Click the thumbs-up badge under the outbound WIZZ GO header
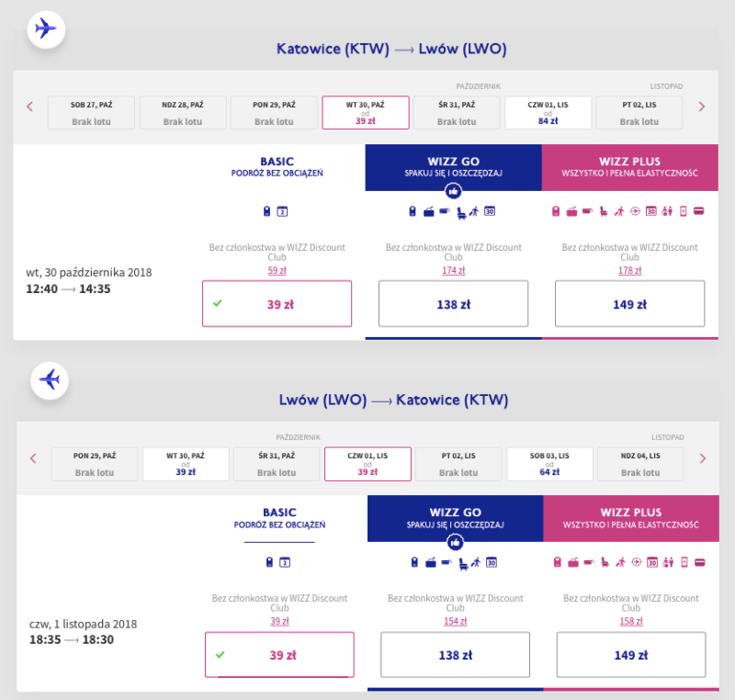The width and height of the screenshot is (735, 700). (x=453, y=191)
